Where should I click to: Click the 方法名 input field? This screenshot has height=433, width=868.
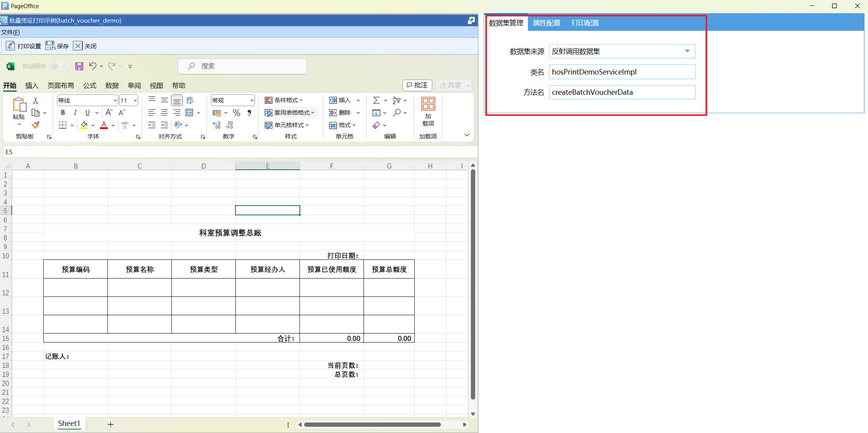tap(622, 92)
